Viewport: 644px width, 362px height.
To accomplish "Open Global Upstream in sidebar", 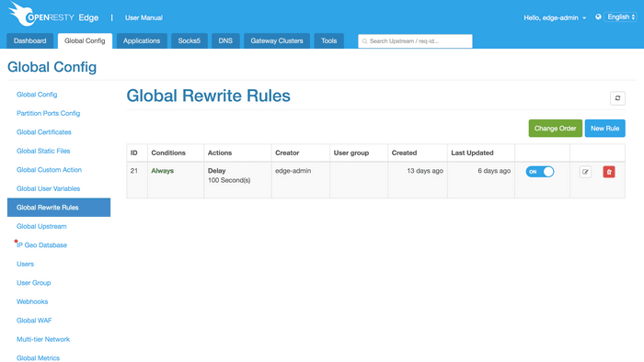I will [x=41, y=226].
